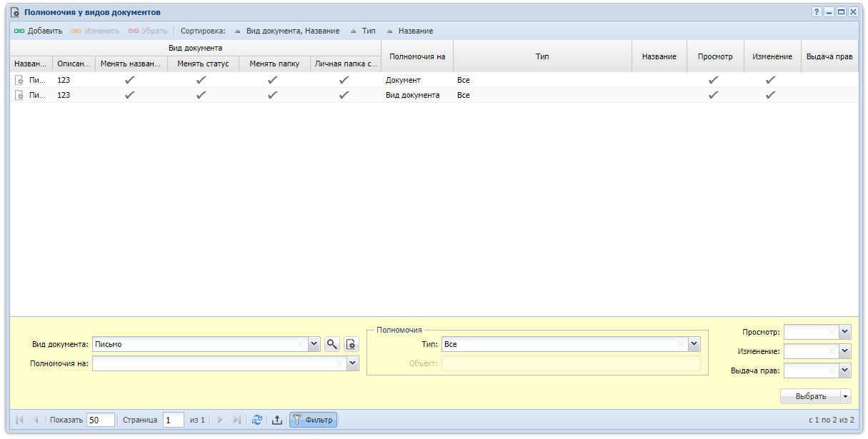The width and height of the screenshot is (868, 439).
Task: Click the Тип column header
Action: [x=542, y=56]
